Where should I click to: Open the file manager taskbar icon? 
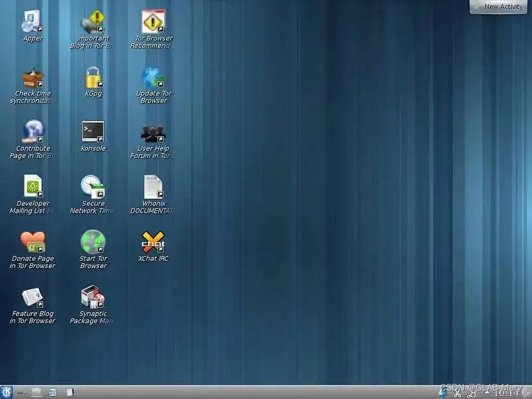click(x=36, y=393)
